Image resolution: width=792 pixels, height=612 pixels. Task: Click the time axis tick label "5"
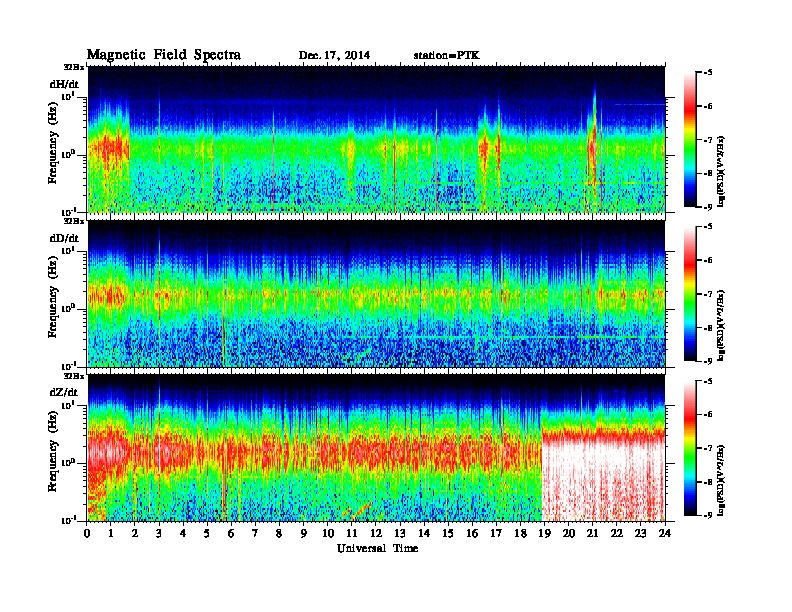pyautogui.click(x=207, y=534)
